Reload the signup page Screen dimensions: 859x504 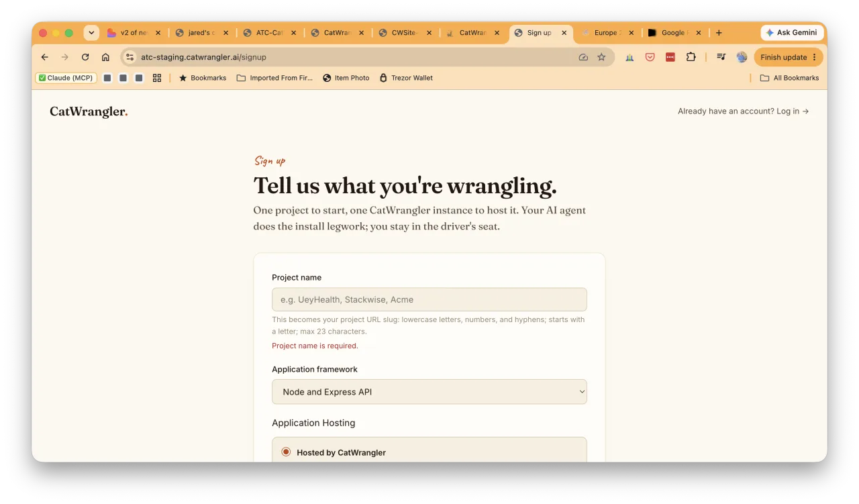tap(85, 57)
